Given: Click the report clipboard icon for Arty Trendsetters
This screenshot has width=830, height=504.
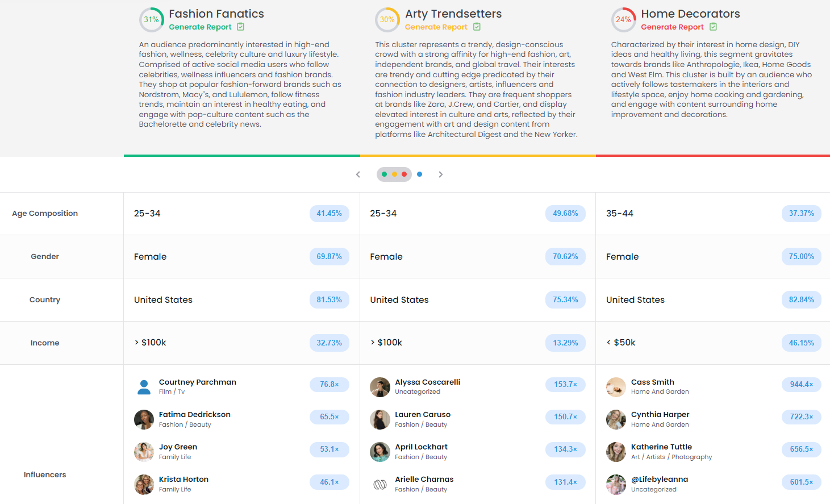Looking at the screenshot, I should click(477, 27).
